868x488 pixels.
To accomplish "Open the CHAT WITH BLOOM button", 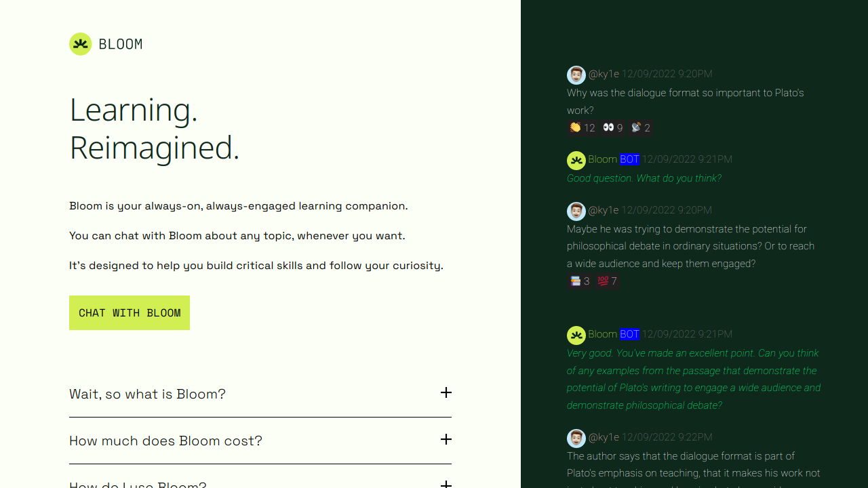I will [x=130, y=312].
